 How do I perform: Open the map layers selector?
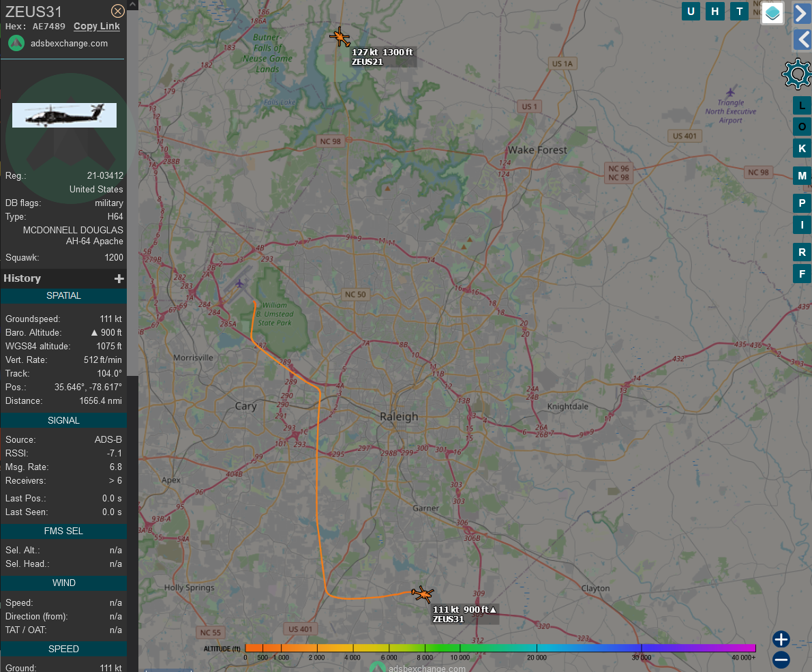(772, 13)
